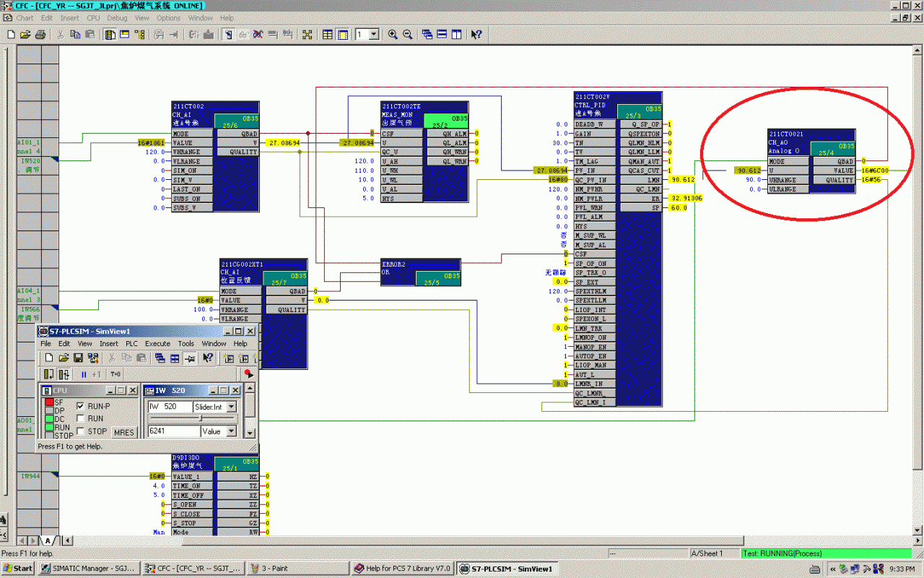Click New simulation icon in PLCSIM toolbar

tap(50, 358)
